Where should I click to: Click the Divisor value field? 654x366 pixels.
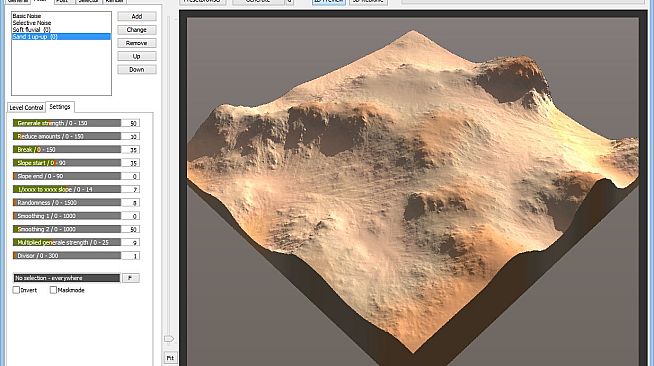pos(131,256)
